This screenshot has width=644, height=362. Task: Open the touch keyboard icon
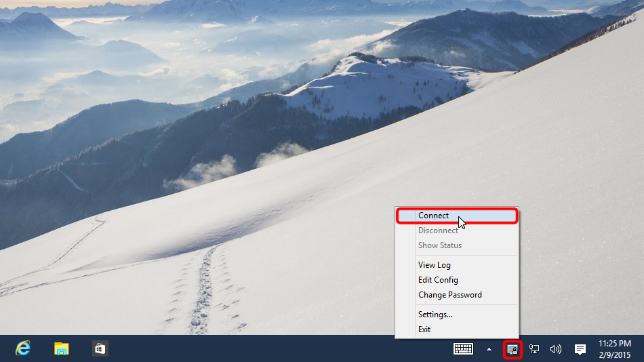pos(463,349)
